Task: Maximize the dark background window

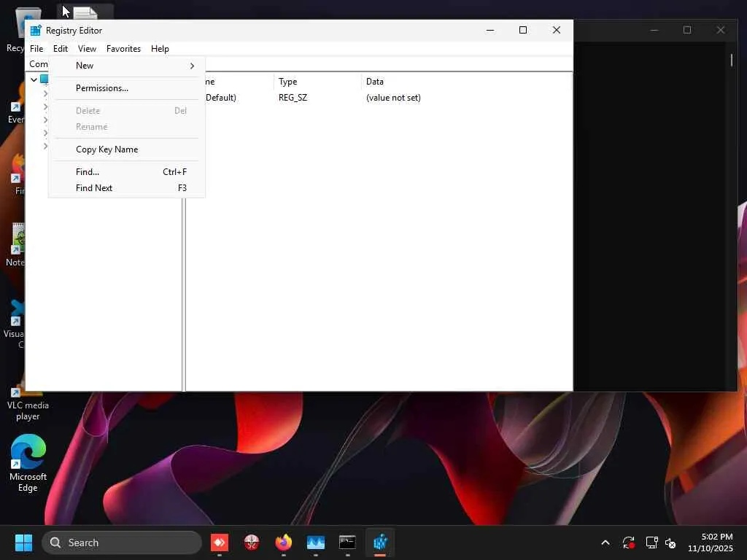Action: pos(687,30)
